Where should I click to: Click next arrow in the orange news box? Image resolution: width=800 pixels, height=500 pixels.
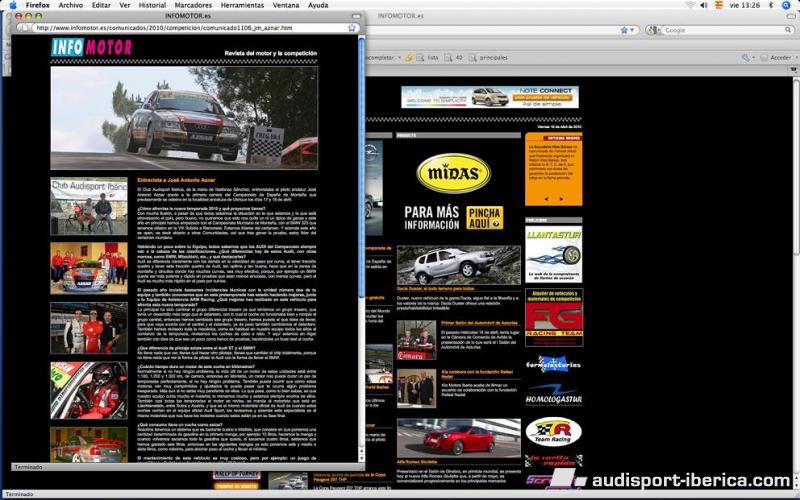coord(561,199)
